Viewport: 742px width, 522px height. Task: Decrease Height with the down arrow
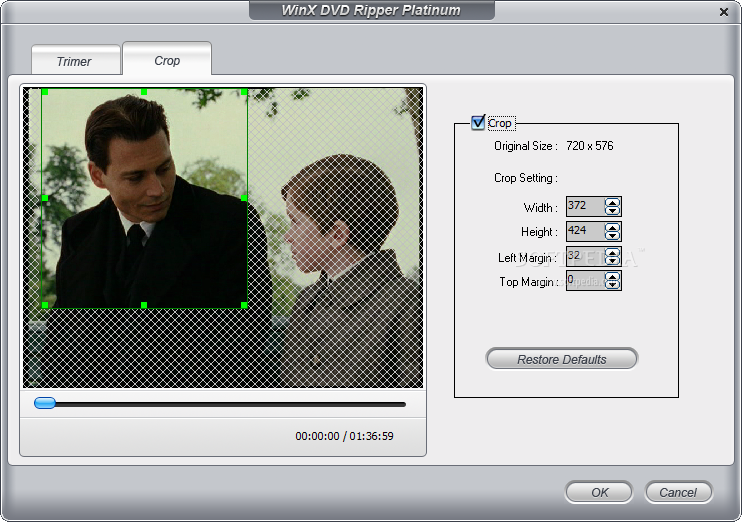(x=612, y=235)
